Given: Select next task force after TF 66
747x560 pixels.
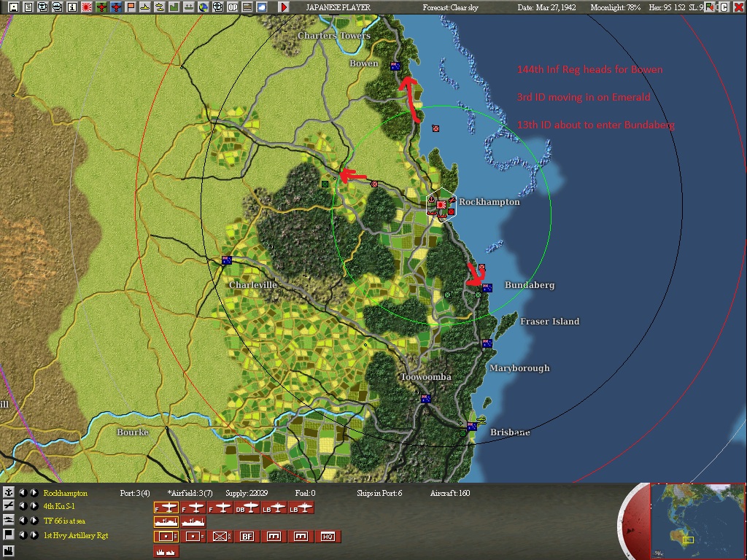Looking at the screenshot, I should click(34, 520).
